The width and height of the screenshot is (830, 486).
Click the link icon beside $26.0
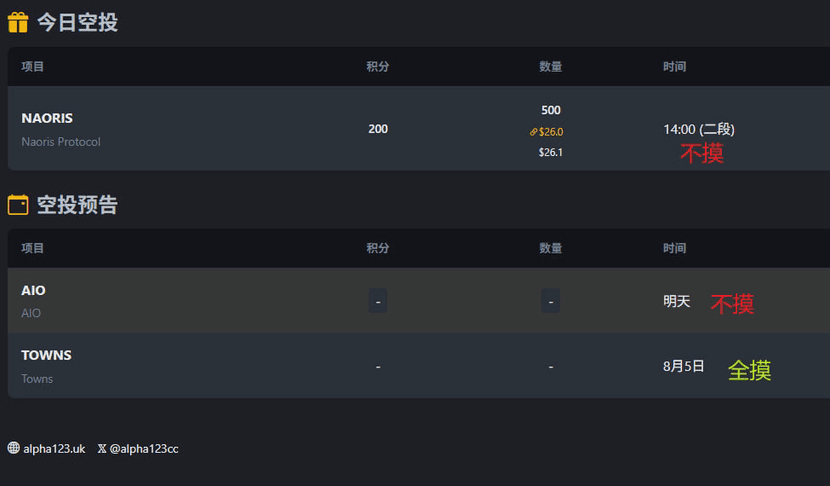[x=534, y=132]
